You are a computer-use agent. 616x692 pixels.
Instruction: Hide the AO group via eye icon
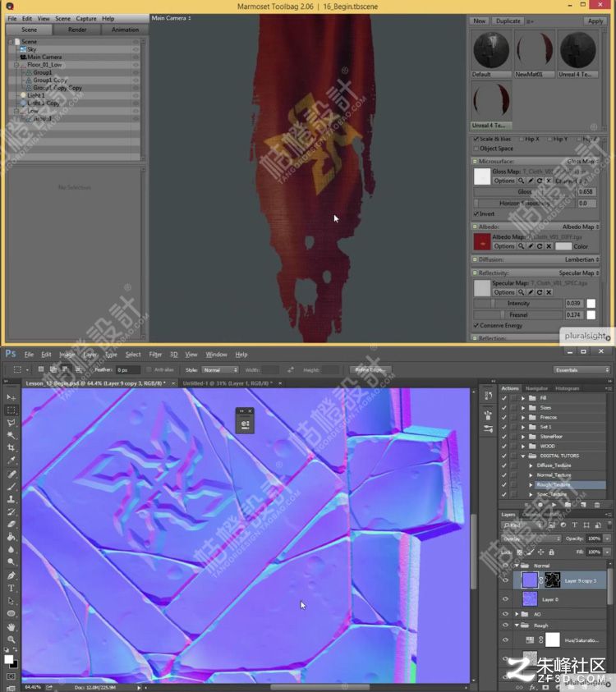(506, 614)
